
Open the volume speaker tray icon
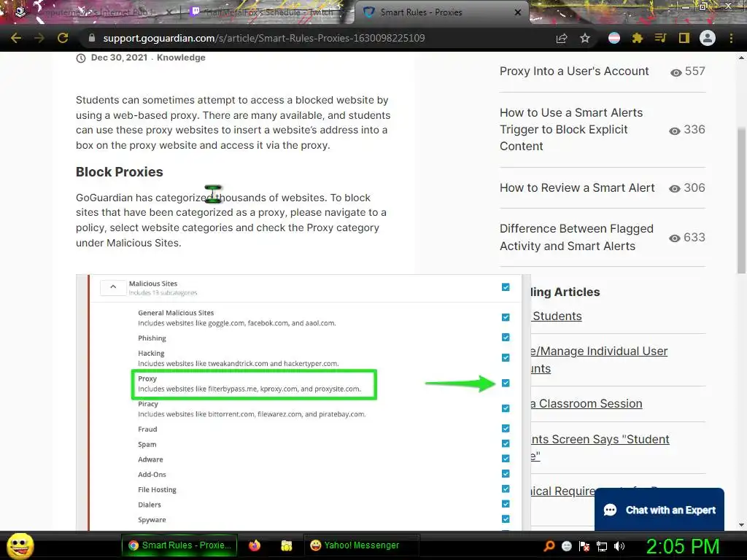[619, 546]
